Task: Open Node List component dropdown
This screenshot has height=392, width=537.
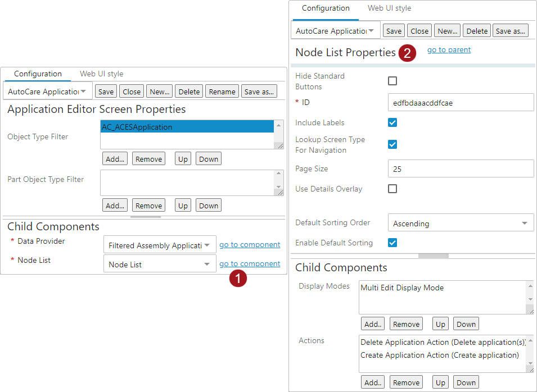Action: 160,264
